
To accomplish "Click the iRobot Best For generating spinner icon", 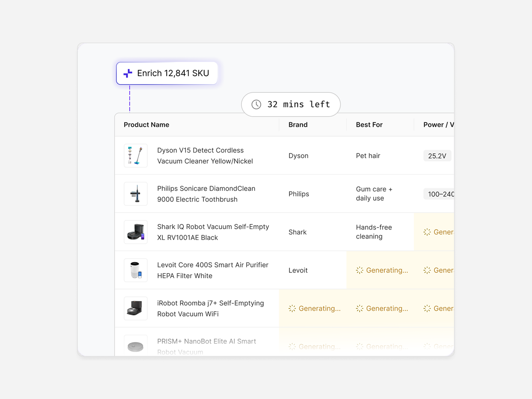I will pyautogui.click(x=359, y=309).
